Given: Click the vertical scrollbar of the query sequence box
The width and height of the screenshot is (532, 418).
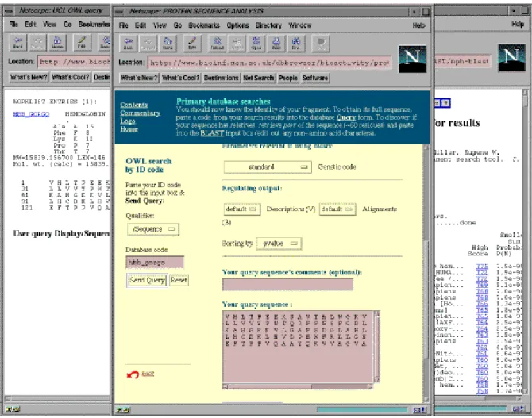Looking at the screenshot, I should point(376,347).
